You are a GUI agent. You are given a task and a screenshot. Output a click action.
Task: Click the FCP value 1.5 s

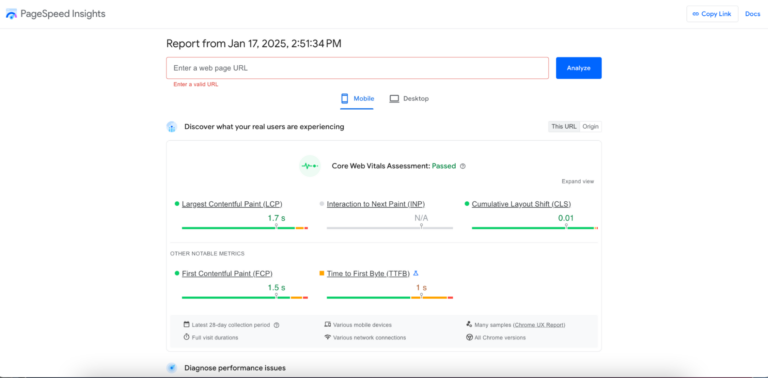276,288
